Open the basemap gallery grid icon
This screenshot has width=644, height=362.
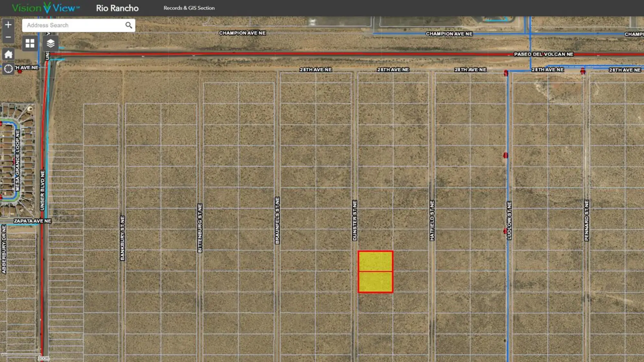click(30, 43)
